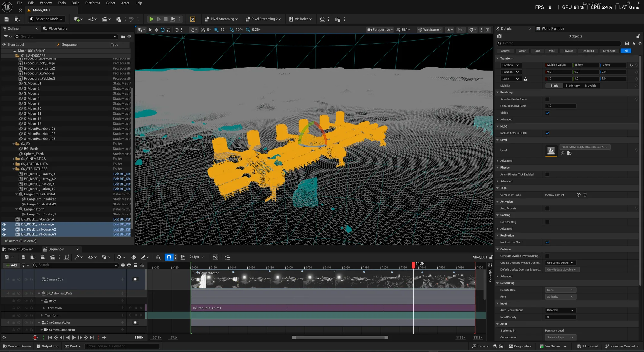Open the 24 fps frame rate dropdown

pyautogui.click(x=197, y=257)
